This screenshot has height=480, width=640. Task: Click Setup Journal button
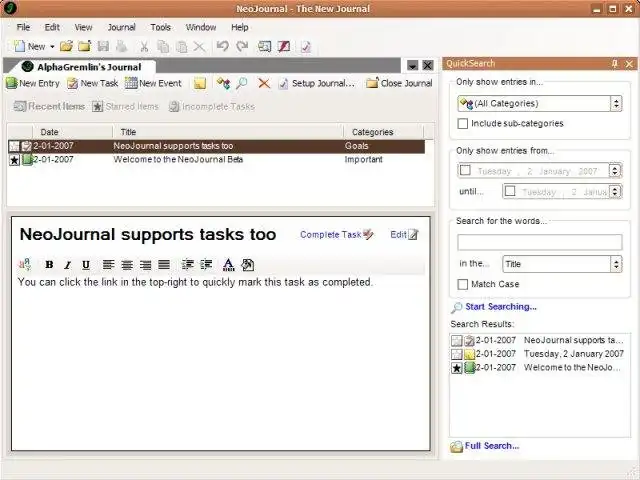[317, 83]
